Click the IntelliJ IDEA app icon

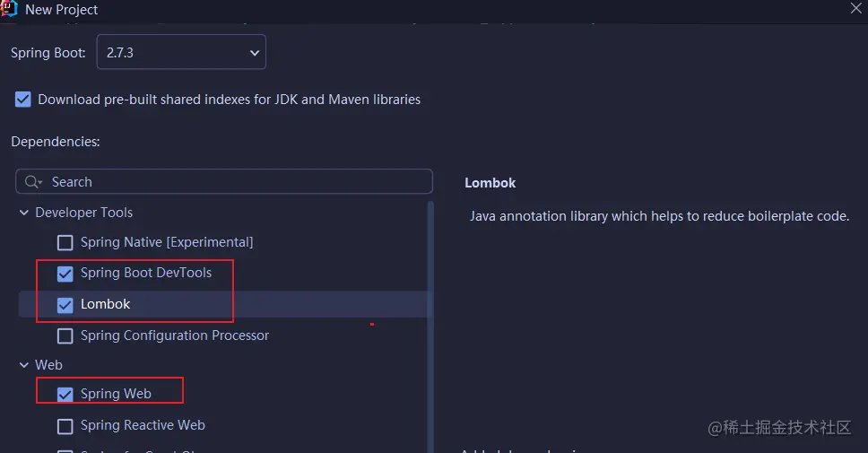(x=9, y=9)
